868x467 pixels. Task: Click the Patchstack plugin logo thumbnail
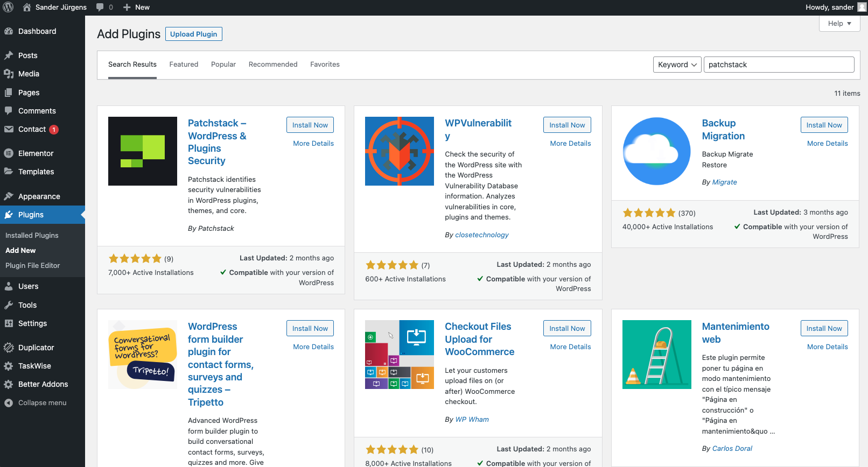click(143, 151)
